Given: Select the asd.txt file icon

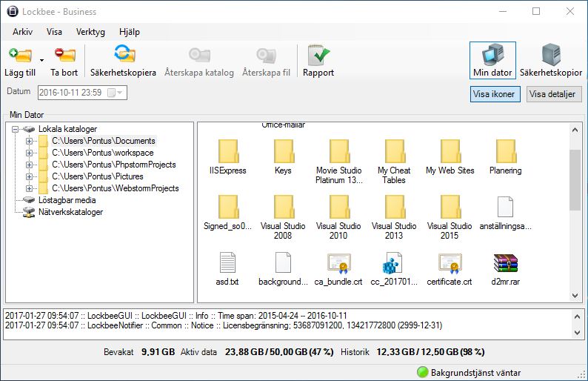Looking at the screenshot, I should coord(227,262).
